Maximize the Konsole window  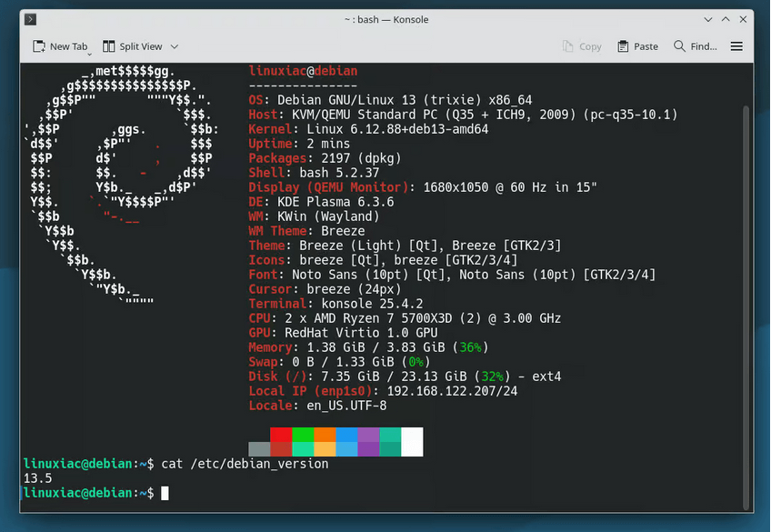726,19
